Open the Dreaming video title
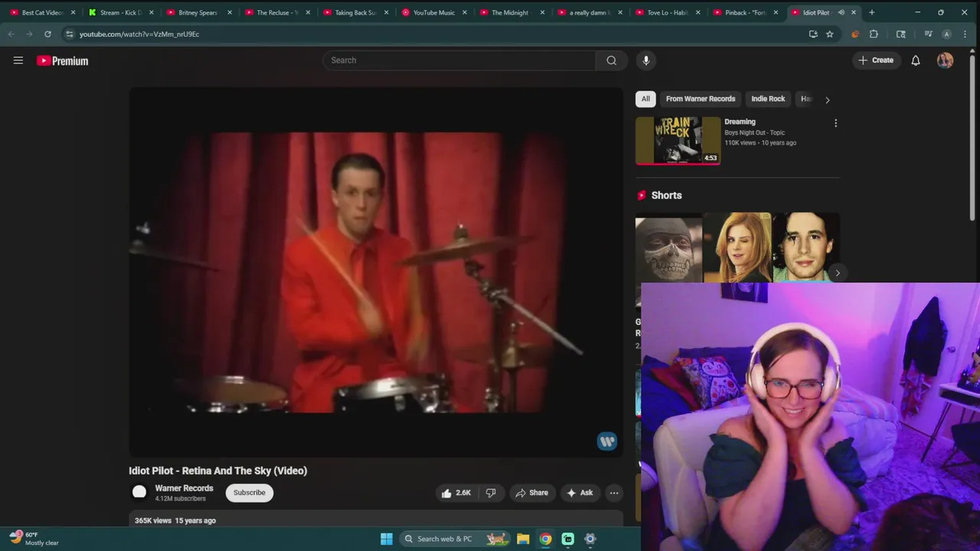Image resolution: width=980 pixels, height=551 pixels. 740,122
